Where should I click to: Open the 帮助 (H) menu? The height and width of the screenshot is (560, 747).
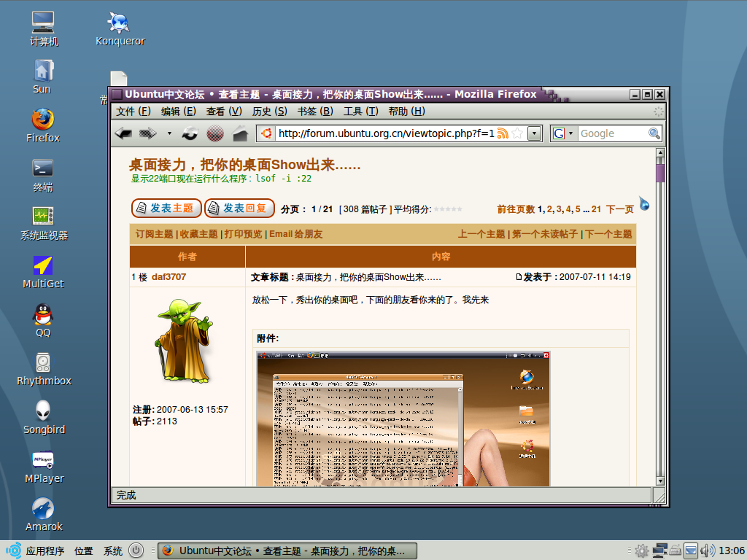point(407,112)
